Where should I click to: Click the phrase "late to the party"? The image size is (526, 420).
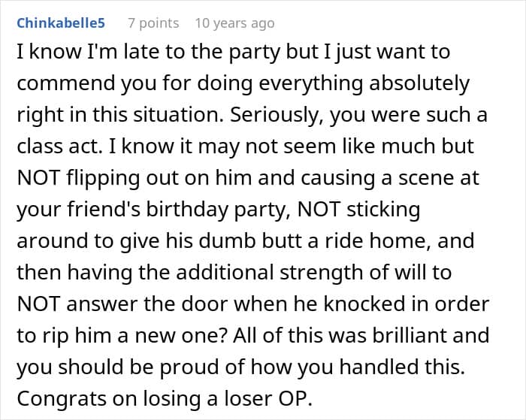click(156, 53)
